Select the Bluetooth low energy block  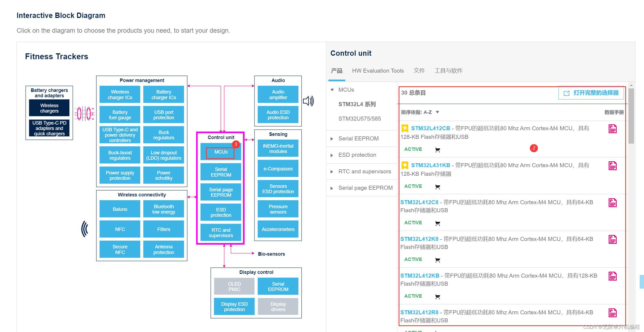(x=163, y=209)
